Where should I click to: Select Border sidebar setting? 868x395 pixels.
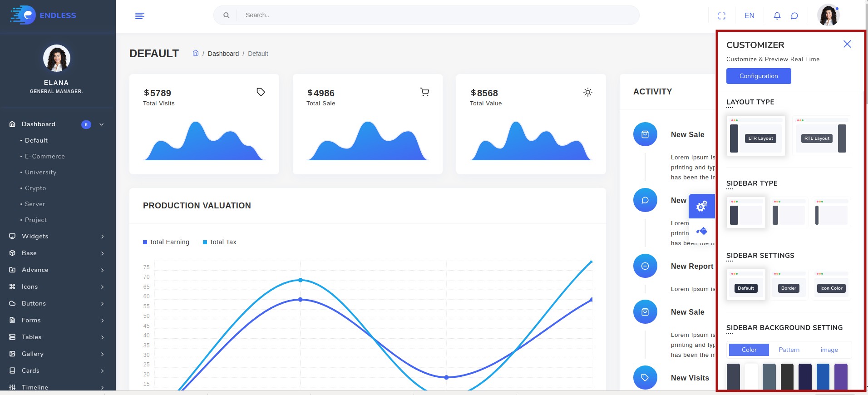click(789, 285)
